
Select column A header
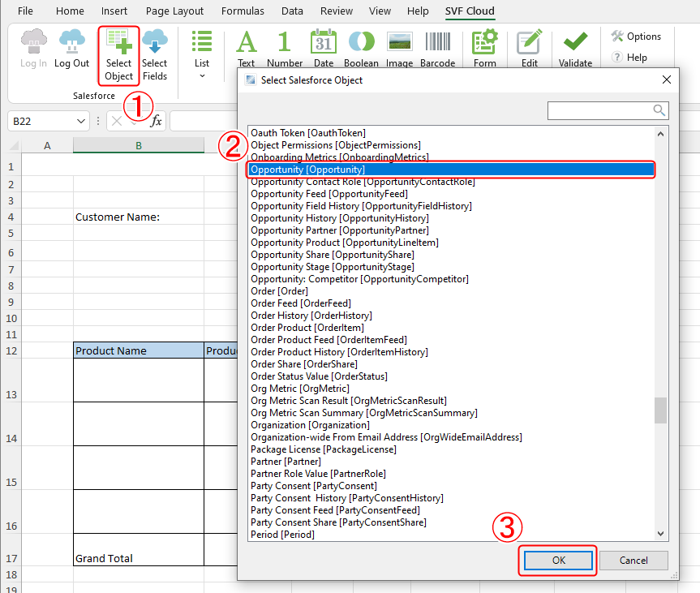47,145
